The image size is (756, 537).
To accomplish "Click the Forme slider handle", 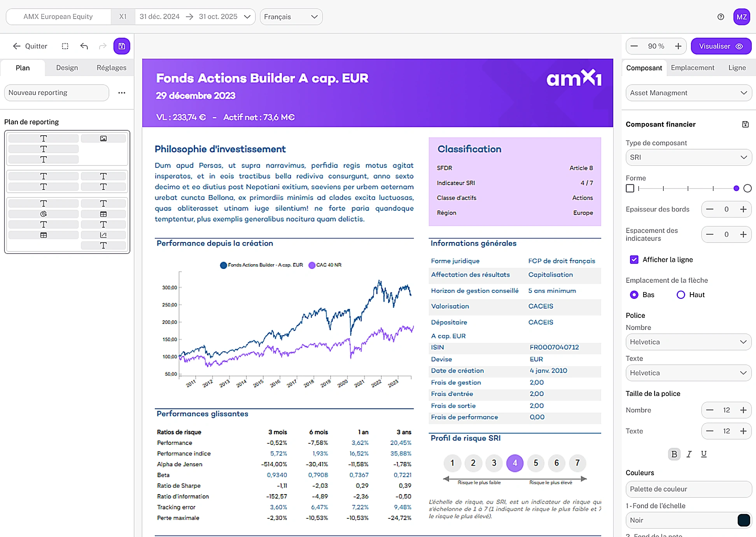I will (x=736, y=188).
